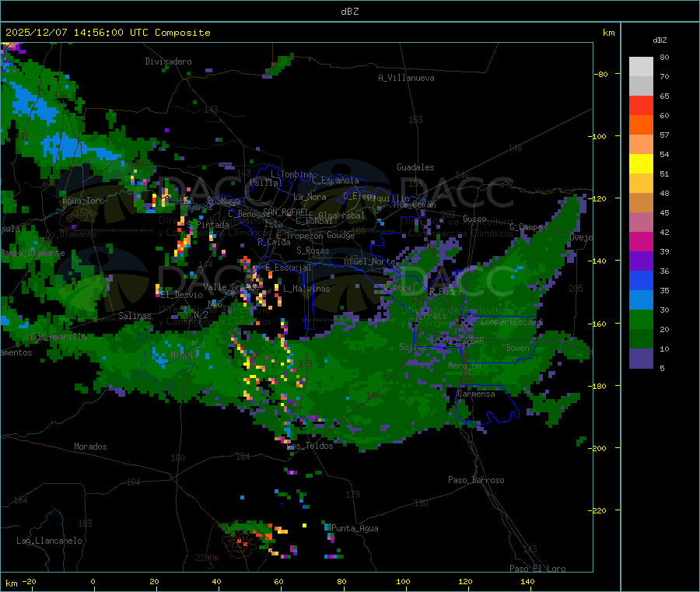Select the 'Salinas' place label

pos(135,316)
